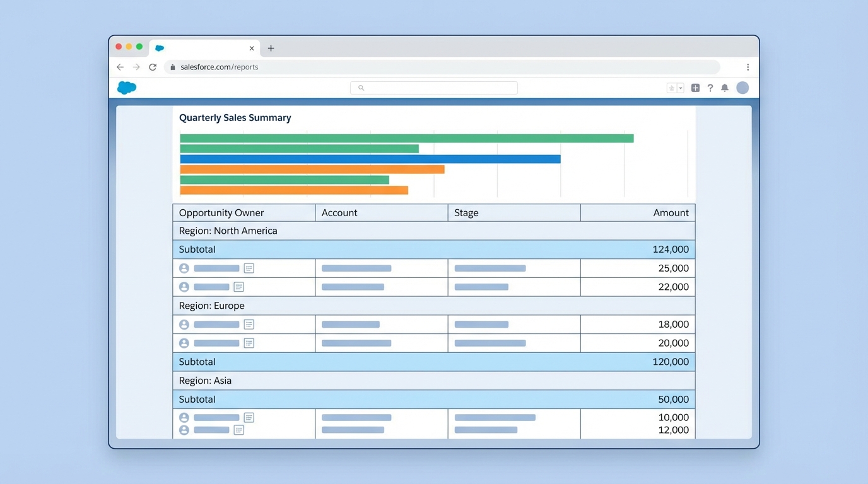
Task: Open the user avatar profile menu
Action: pyautogui.click(x=742, y=88)
